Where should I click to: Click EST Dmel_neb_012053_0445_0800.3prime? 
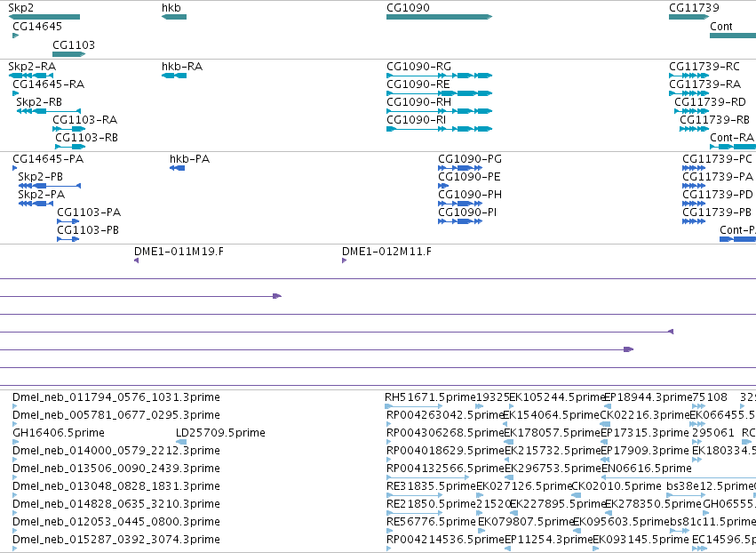[116, 523]
